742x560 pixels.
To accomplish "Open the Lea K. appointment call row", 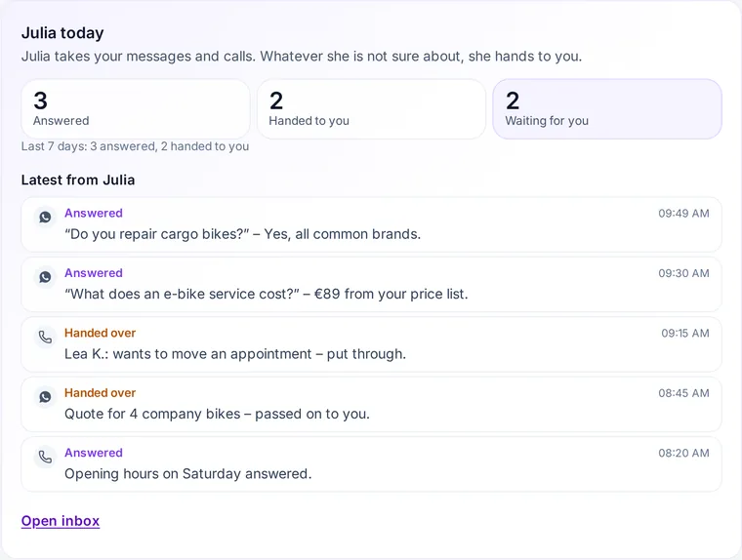I will click(x=371, y=344).
